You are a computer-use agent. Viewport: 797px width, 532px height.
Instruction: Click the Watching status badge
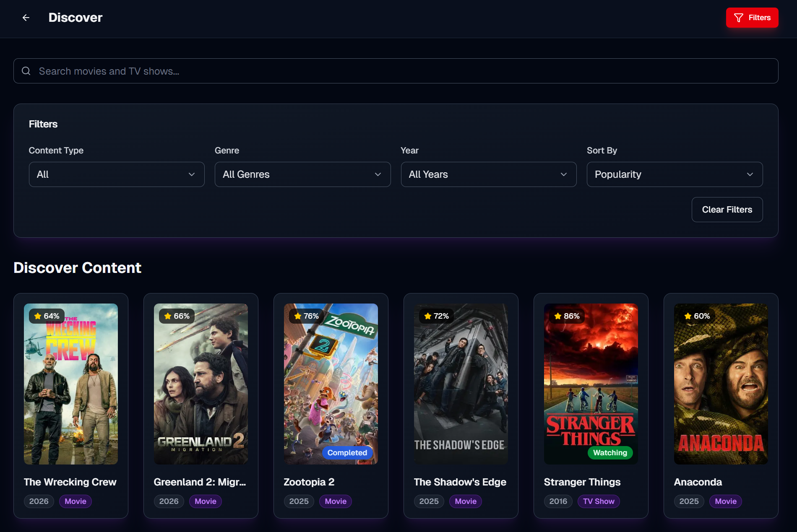610,453
